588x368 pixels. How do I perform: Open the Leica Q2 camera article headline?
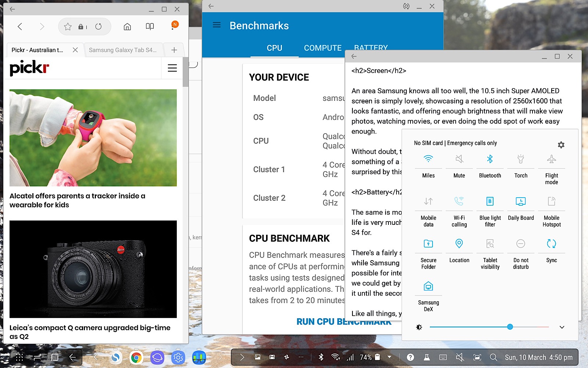coord(90,332)
